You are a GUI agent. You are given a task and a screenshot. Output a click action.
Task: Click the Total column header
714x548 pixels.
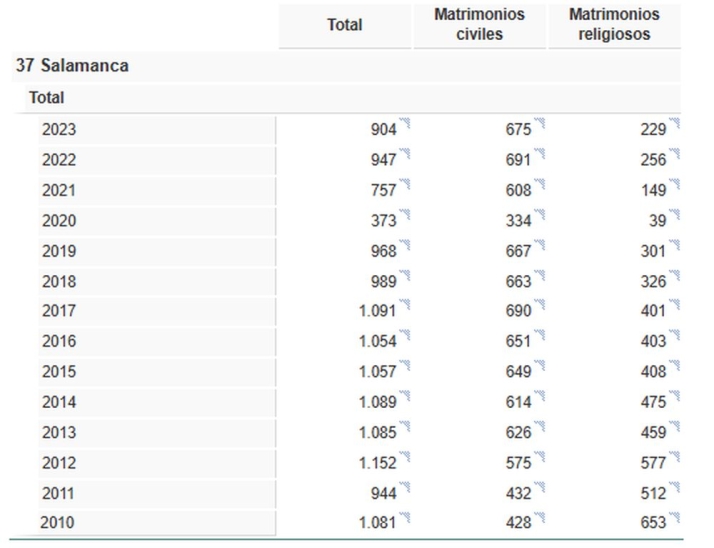tap(345, 25)
